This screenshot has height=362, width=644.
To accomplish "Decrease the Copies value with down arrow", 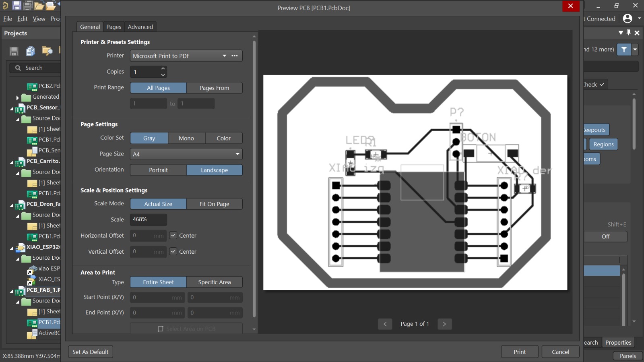I will [163, 75].
